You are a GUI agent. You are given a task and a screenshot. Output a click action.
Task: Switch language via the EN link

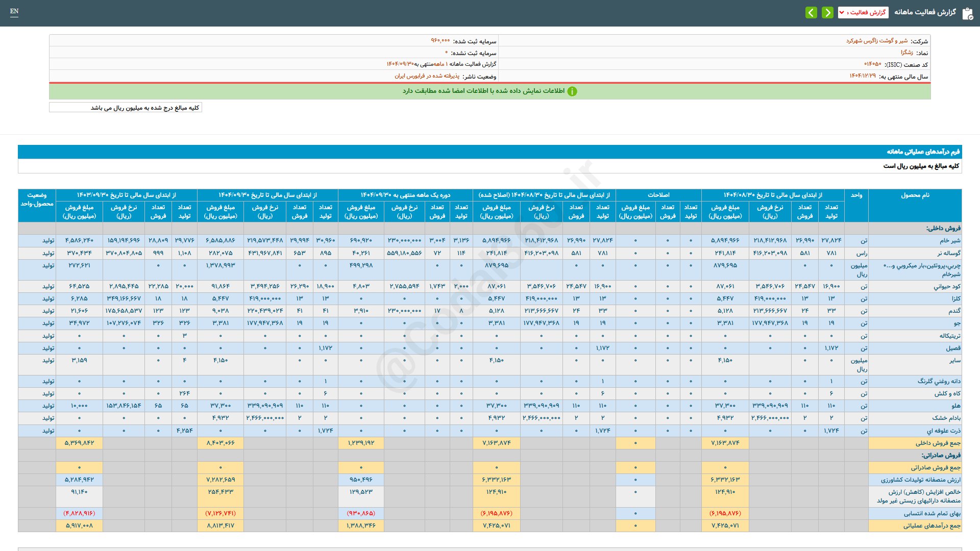point(14,11)
